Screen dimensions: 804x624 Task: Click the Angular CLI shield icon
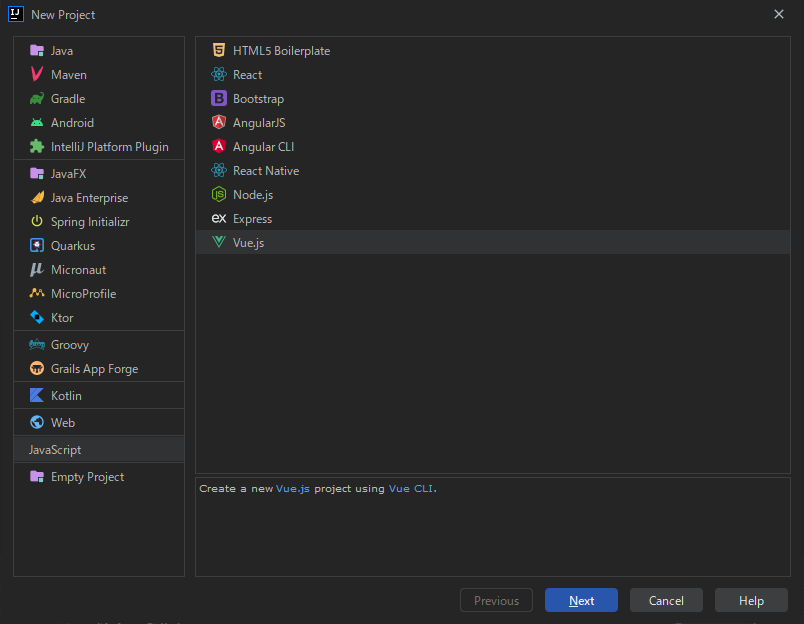pyautogui.click(x=220, y=146)
